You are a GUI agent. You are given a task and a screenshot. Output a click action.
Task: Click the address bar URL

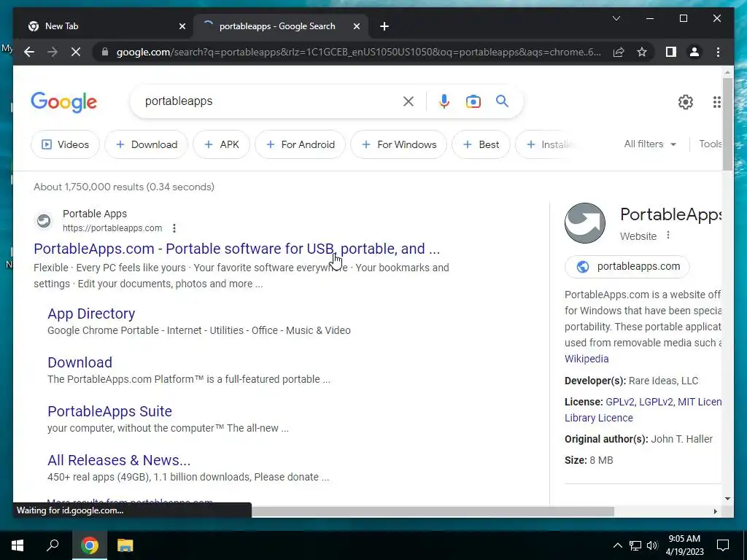[358, 52]
